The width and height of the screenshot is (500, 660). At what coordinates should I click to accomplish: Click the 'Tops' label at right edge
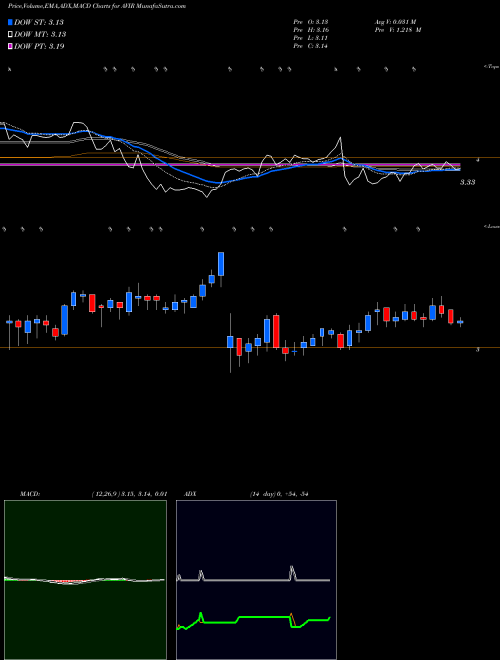pos(492,67)
